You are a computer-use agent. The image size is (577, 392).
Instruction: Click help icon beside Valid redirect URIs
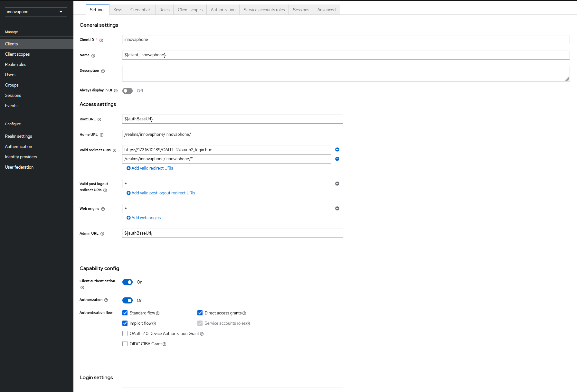114,150
